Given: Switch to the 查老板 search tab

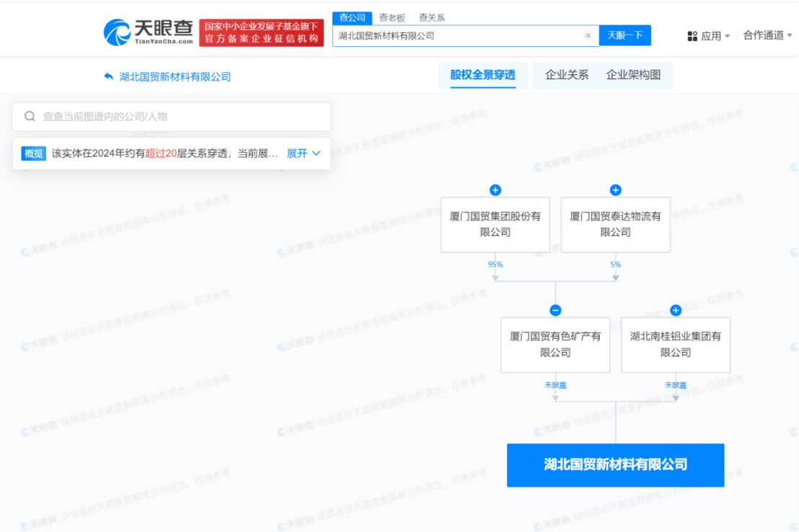Looking at the screenshot, I should point(392,18).
